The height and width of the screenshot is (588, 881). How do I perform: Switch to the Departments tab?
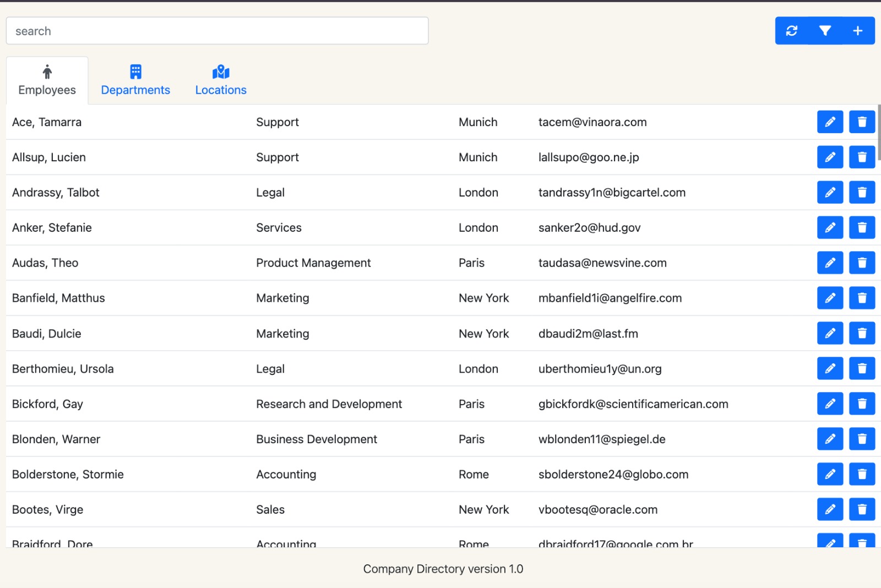(135, 80)
